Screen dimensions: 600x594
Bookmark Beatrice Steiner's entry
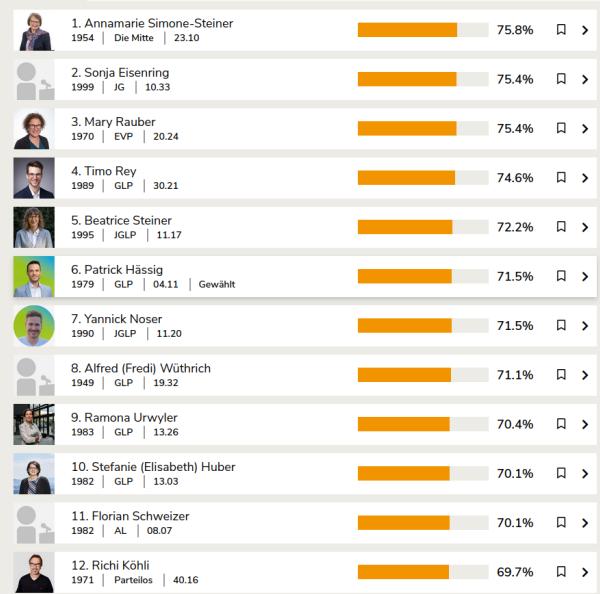point(561,227)
